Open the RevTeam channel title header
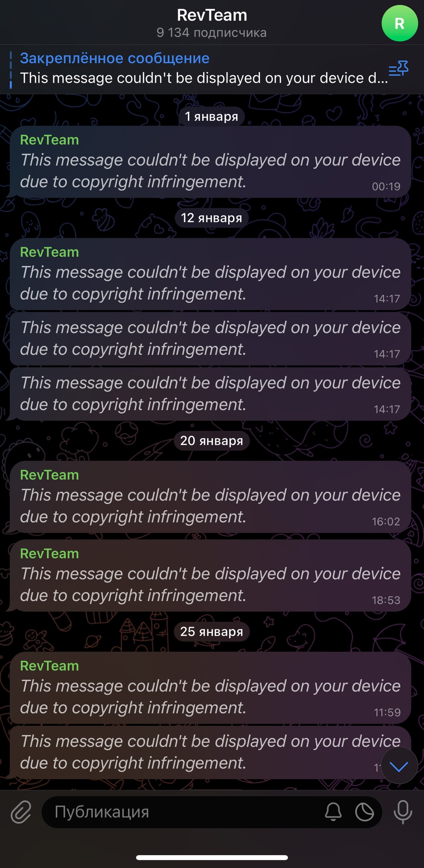Screen dimensions: 424x868 click(212, 15)
